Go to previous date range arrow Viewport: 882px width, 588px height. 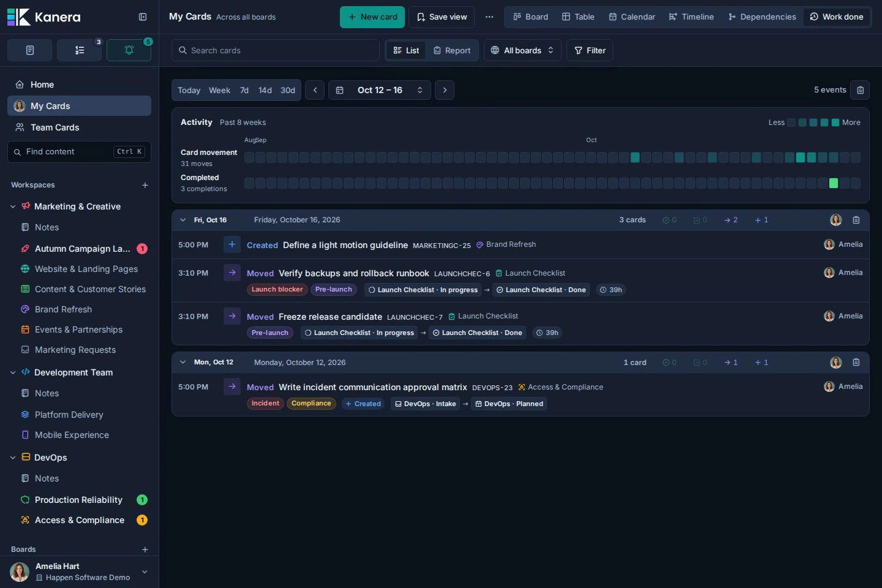(x=315, y=90)
